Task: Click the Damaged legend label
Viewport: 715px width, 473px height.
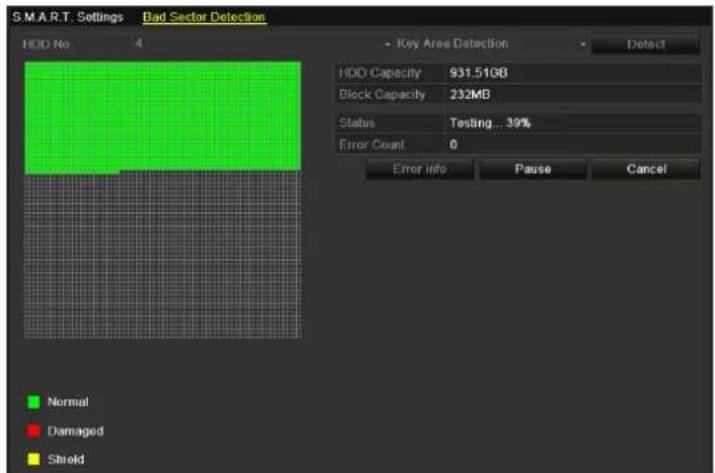Action: [75, 431]
